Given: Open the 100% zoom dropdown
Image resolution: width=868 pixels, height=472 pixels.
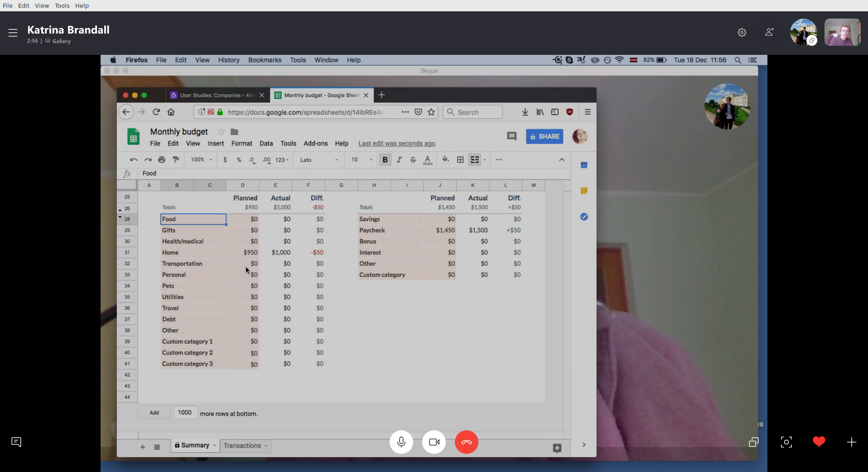Looking at the screenshot, I should (201, 160).
